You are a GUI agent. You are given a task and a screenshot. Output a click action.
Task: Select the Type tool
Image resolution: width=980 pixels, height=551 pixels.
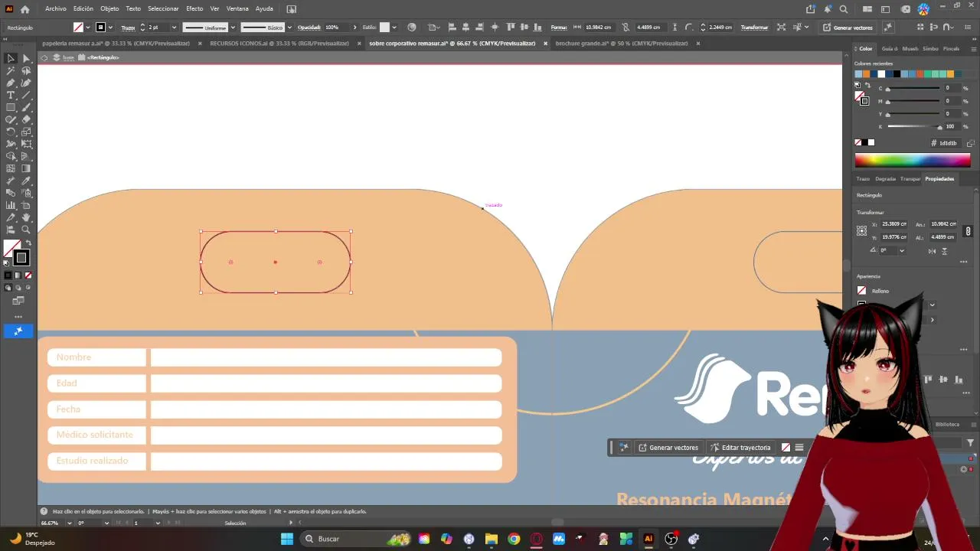11,95
